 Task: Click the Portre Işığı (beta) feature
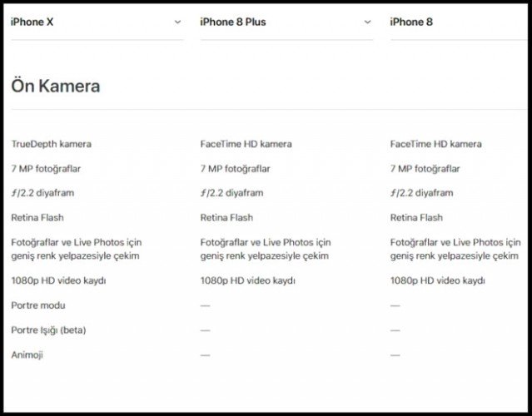tap(48, 330)
